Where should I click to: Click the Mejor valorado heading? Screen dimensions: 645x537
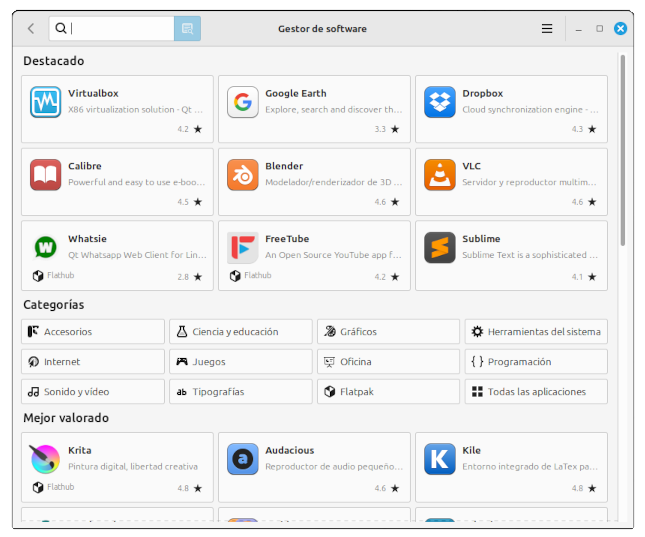click(x=66, y=418)
